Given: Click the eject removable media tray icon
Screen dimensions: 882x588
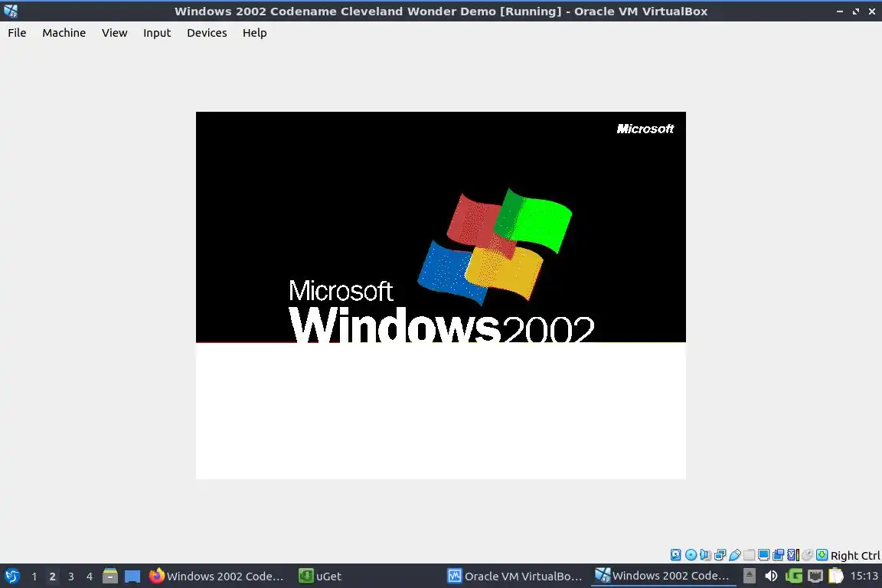Looking at the screenshot, I should click(750, 576).
